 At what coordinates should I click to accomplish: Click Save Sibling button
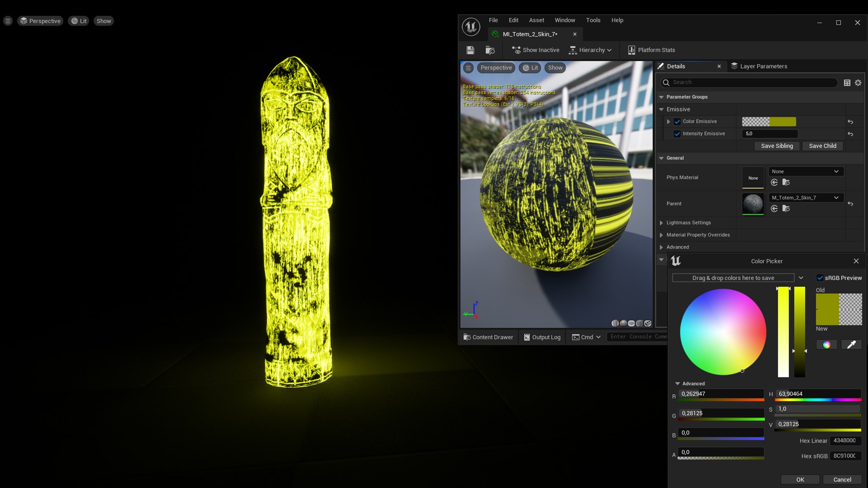tap(777, 146)
